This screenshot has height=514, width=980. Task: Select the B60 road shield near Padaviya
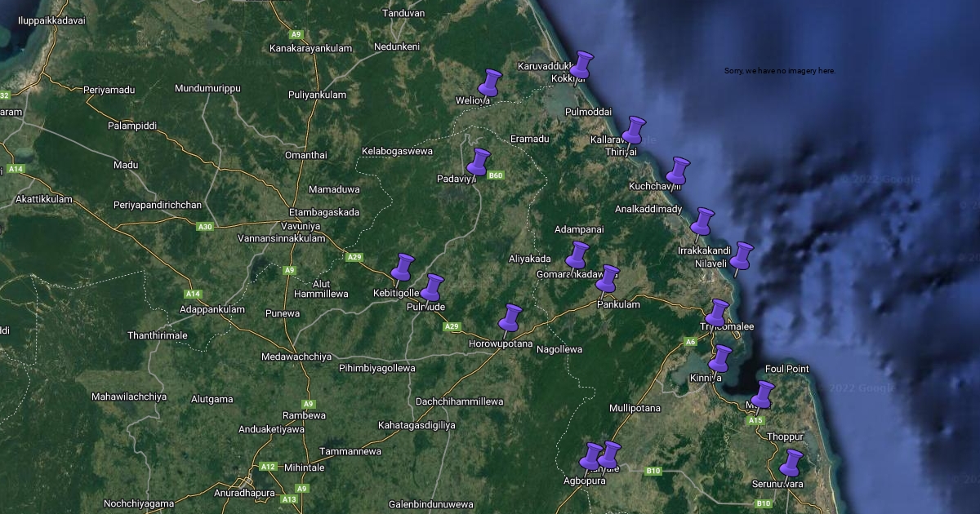click(496, 175)
